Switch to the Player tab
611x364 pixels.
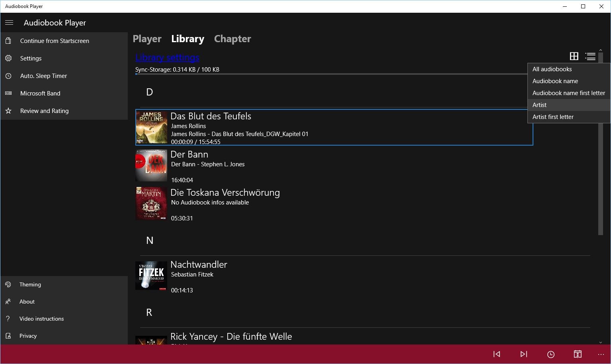(147, 39)
